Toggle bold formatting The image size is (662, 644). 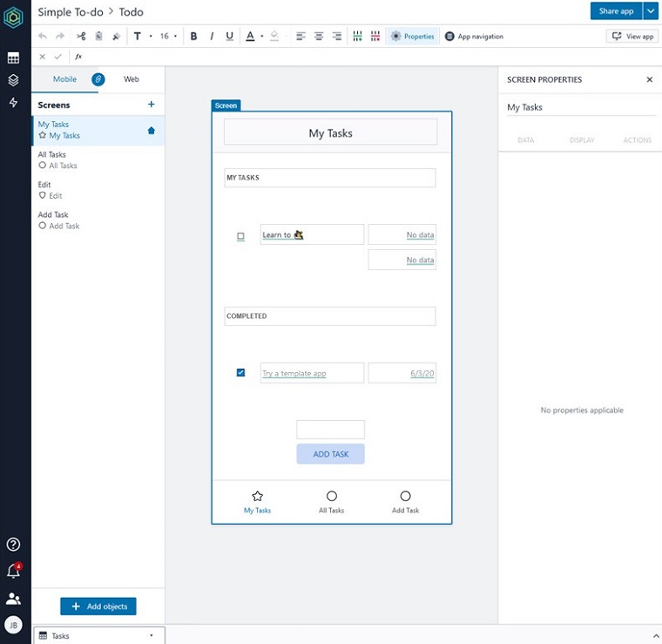[x=193, y=37]
